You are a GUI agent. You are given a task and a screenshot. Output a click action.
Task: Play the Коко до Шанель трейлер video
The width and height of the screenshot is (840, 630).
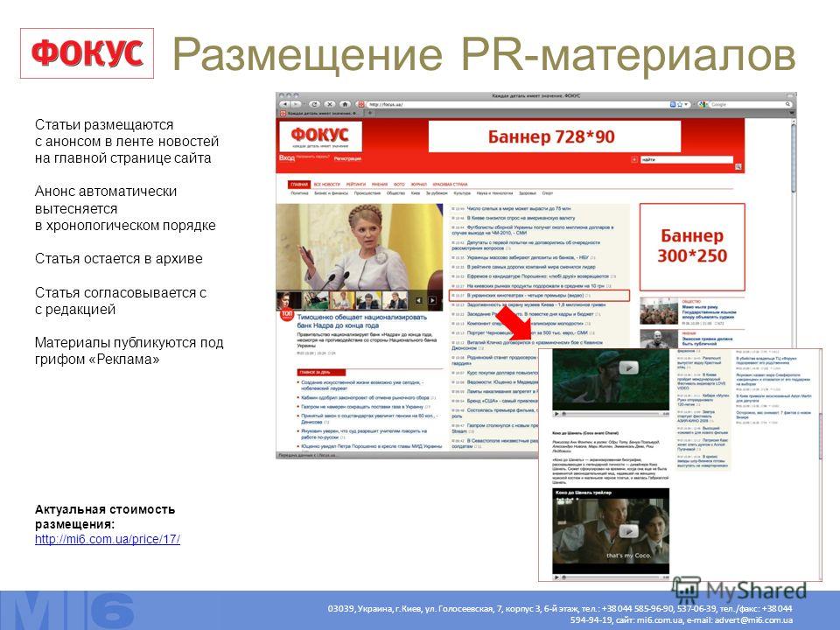click(628, 531)
